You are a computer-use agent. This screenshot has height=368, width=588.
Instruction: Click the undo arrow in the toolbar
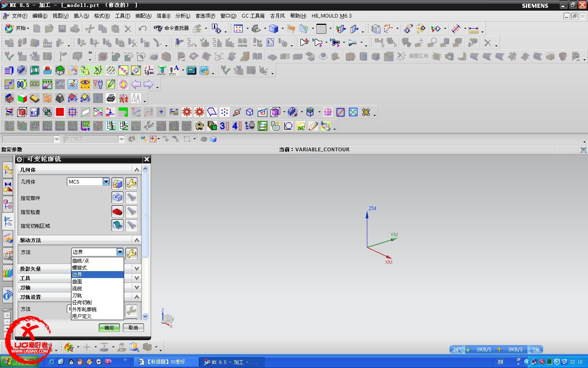click(143, 29)
